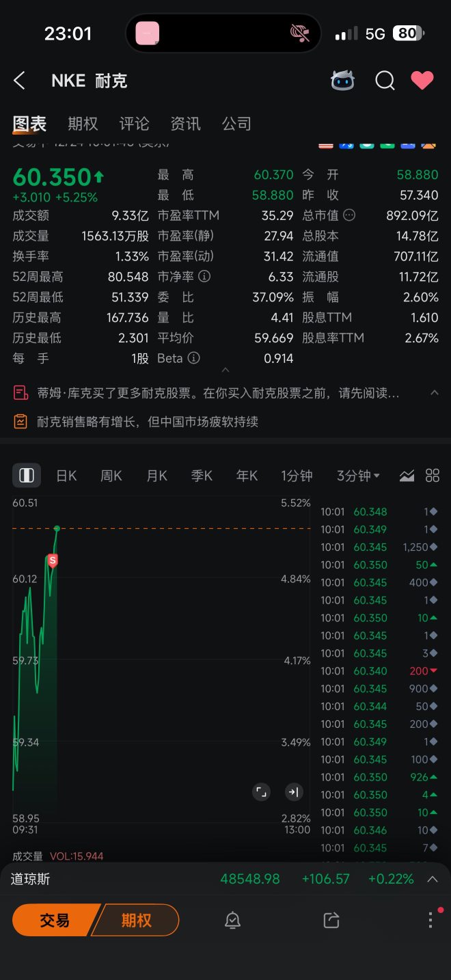Tap the info icon next to Beta
Image resolution: width=451 pixels, height=980 pixels.
pos(193,358)
